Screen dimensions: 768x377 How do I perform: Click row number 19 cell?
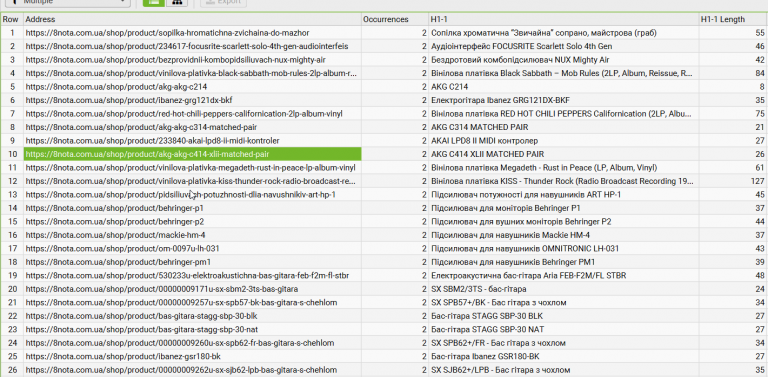pyautogui.click(x=12, y=276)
